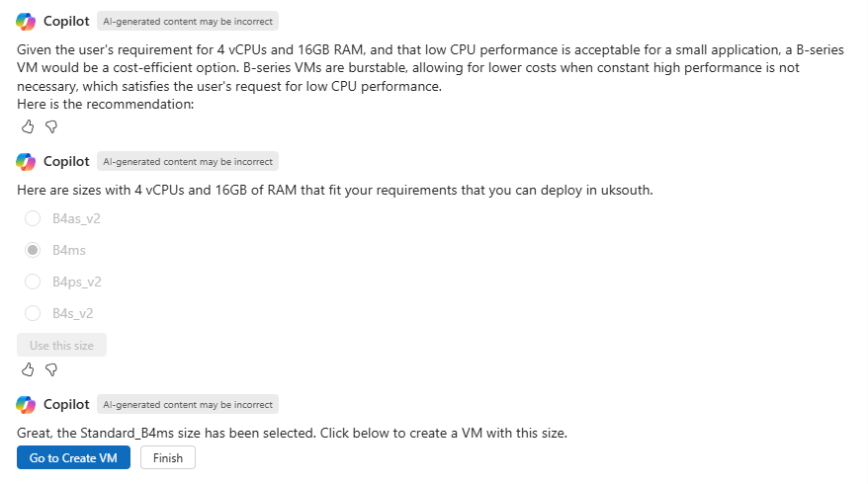Click the Copilot logo above the size list
The height and width of the screenshot is (484, 868).
[26, 162]
